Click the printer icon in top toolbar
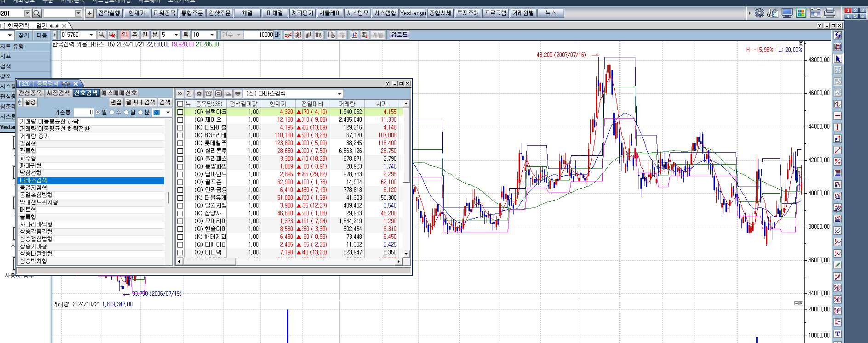868x343 pixels. [x=830, y=13]
